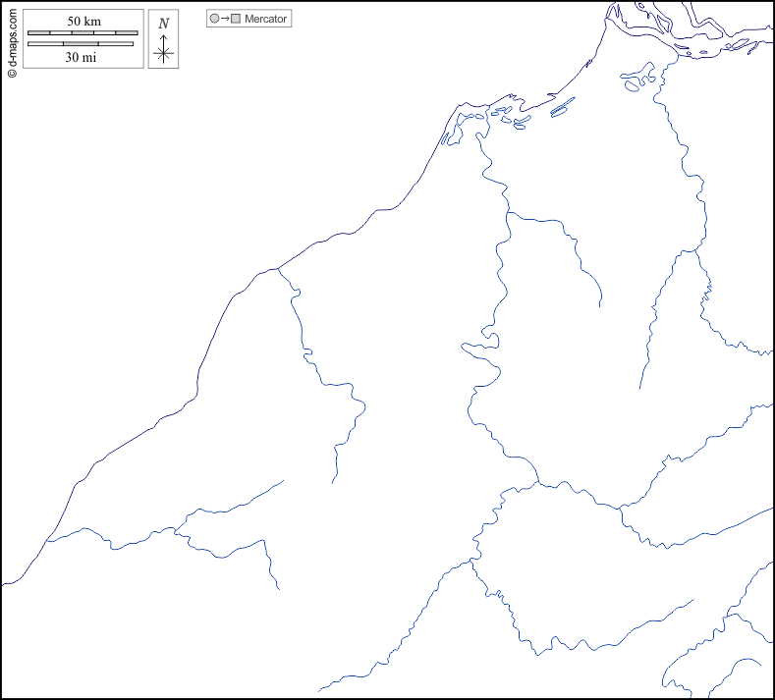Click the river mouth on the western coastline
The image size is (775, 700).
click(x=279, y=267)
